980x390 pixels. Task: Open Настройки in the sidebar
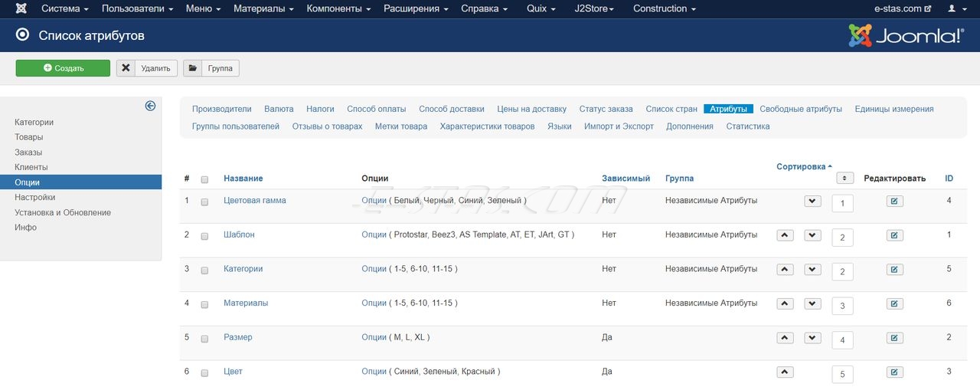click(x=34, y=197)
